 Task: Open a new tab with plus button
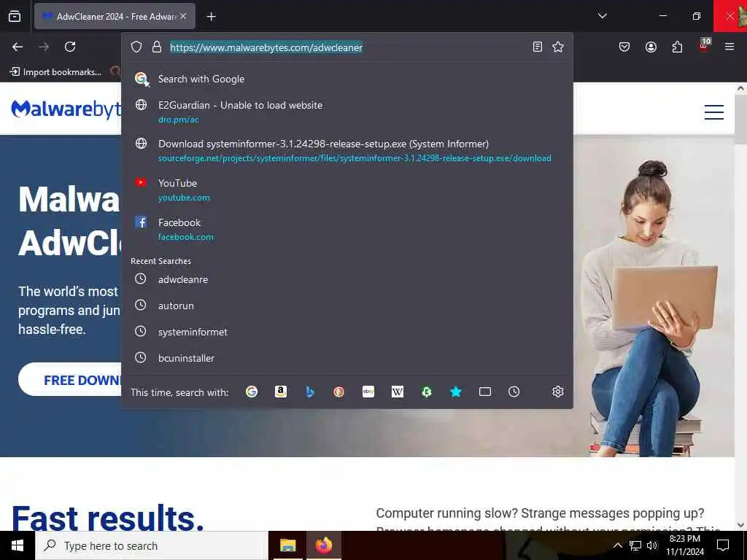coord(211,17)
